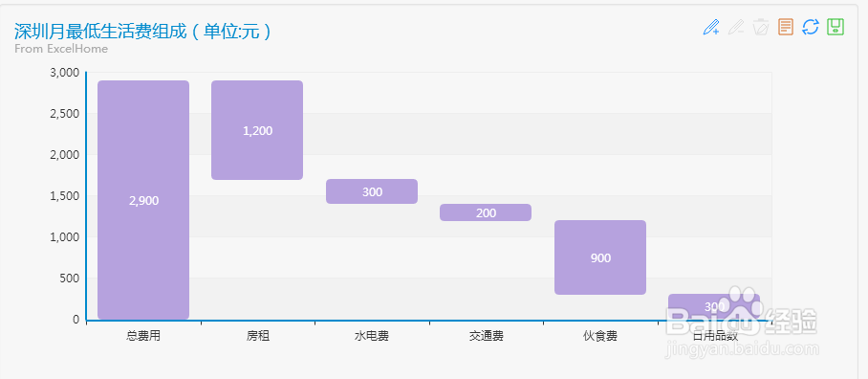868x379 pixels.
Task: Open the orange data view icon
Action: point(786,27)
